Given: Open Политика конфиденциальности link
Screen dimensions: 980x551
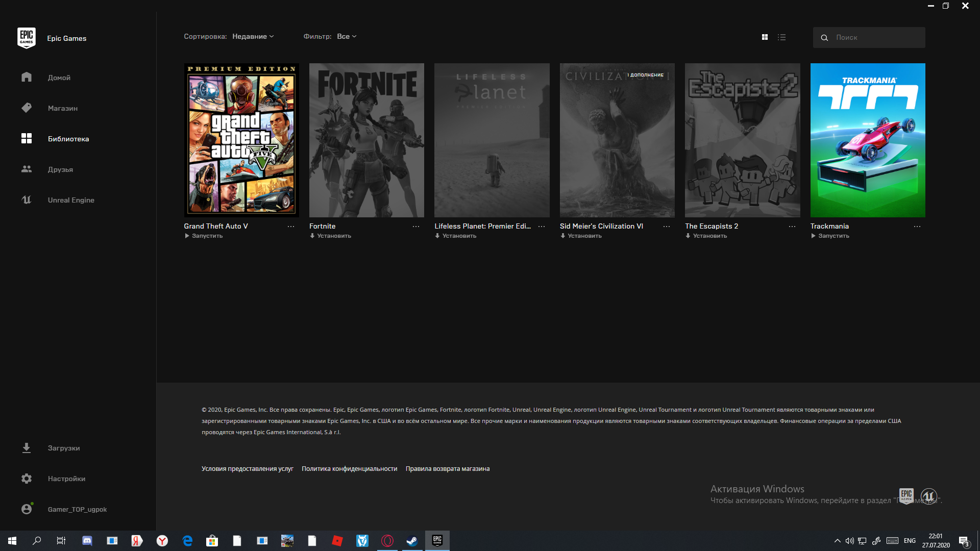Looking at the screenshot, I should 349,468.
